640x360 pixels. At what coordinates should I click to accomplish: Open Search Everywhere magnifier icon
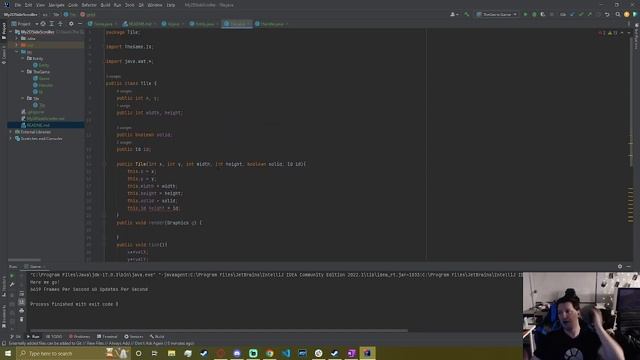pyautogui.click(x=618, y=14)
